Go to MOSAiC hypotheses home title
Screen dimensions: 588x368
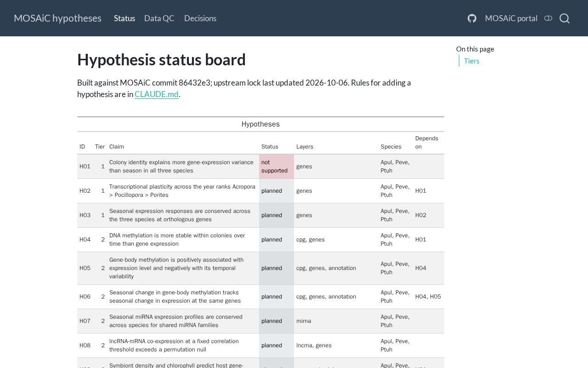pos(57,18)
